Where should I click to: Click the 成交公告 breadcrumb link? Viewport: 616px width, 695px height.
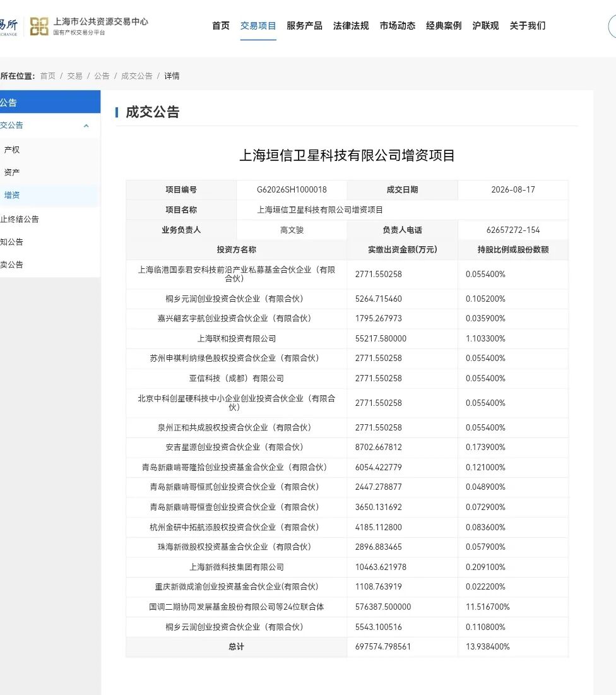pyautogui.click(x=136, y=76)
